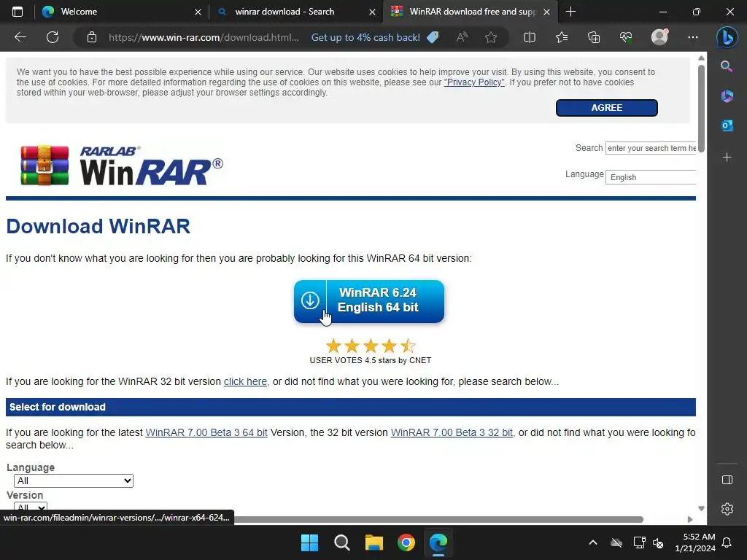Click the scroll down arrow

point(701,508)
